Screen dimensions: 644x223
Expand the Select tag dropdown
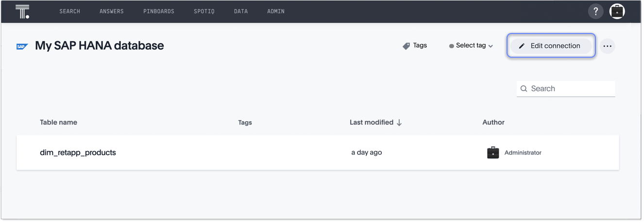click(471, 46)
